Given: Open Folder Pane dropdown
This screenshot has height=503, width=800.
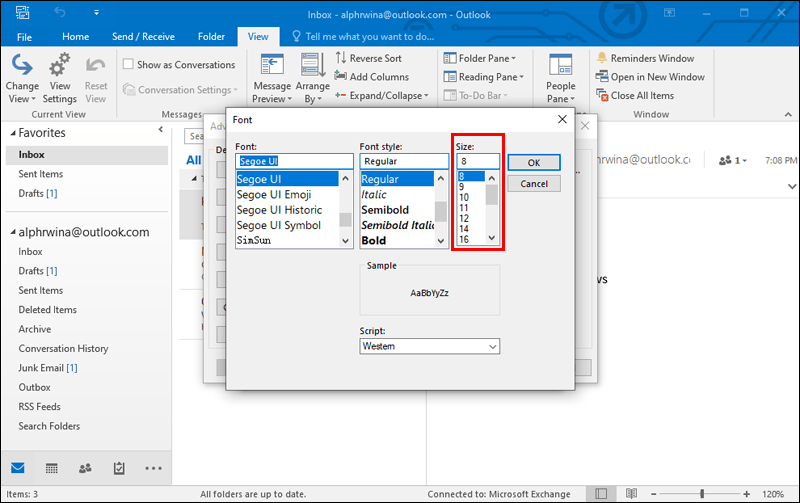Looking at the screenshot, I should pos(480,58).
